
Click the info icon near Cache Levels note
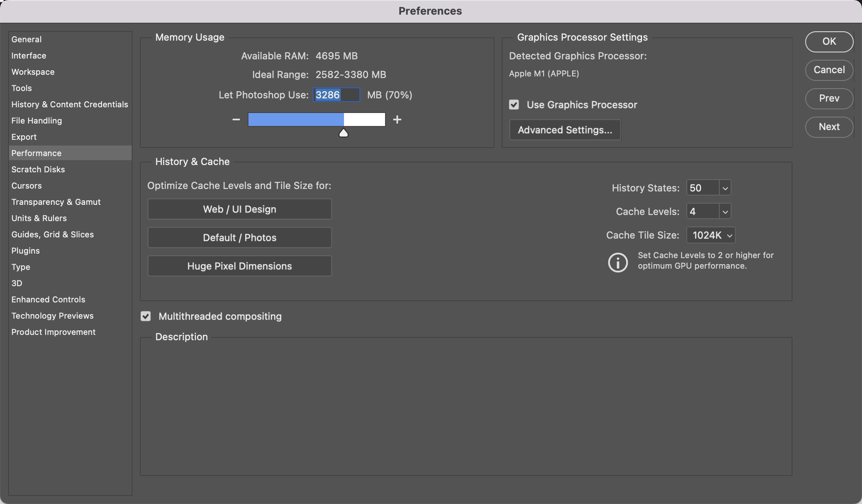point(618,262)
